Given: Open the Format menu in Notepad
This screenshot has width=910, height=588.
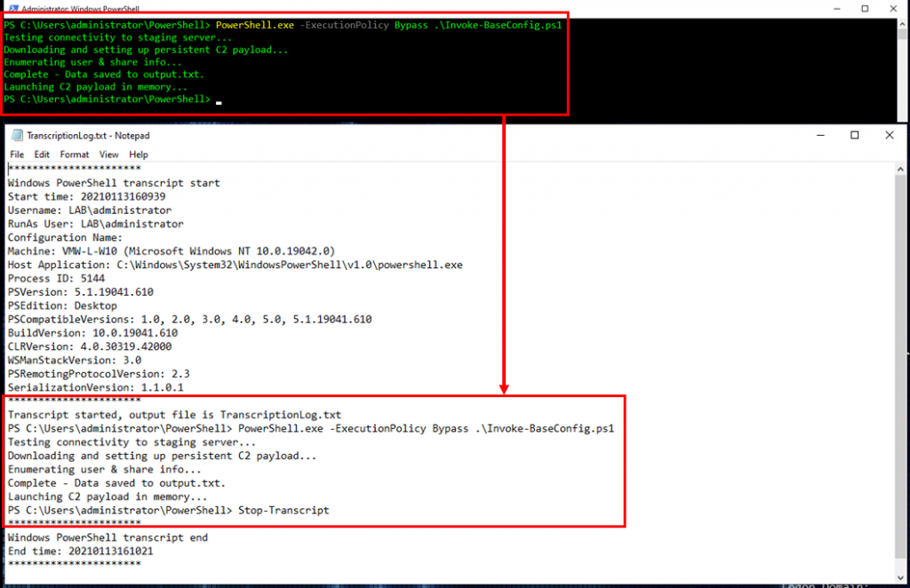Looking at the screenshot, I should 74,155.
